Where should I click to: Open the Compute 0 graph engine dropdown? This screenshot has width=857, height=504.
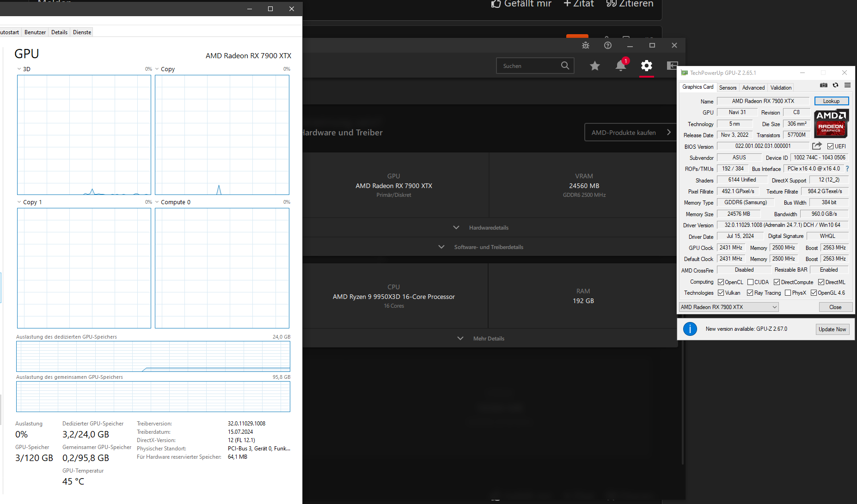point(157,202)
